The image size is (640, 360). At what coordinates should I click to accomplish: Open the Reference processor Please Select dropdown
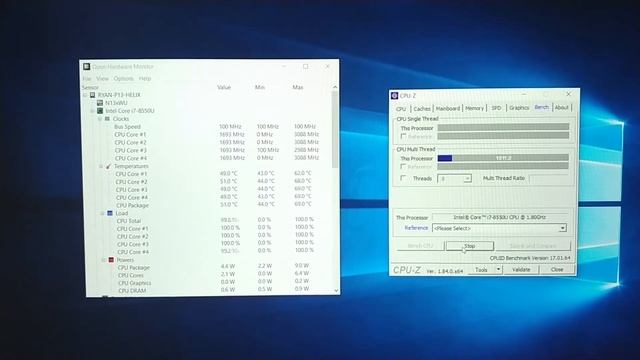coord(562,228)
